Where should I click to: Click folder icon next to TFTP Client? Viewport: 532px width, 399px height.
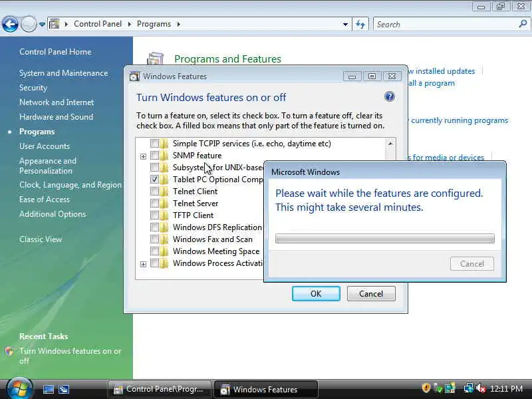[x=164, y=215]
